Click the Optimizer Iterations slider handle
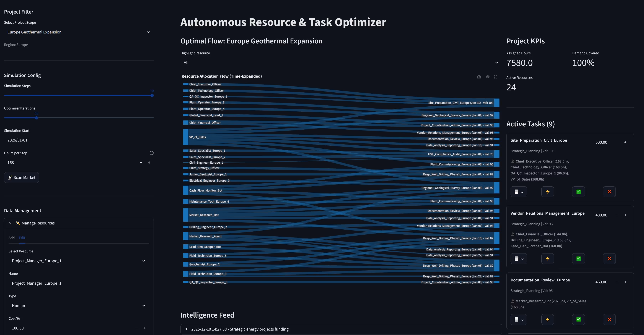This screenshot has width=644, height=335. tap(37, 118)
